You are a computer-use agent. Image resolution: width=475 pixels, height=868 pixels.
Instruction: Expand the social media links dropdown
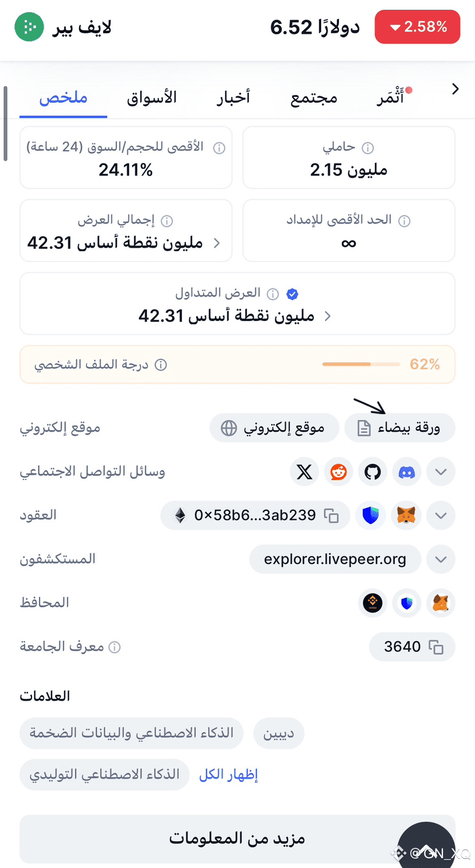click(441, 472)
